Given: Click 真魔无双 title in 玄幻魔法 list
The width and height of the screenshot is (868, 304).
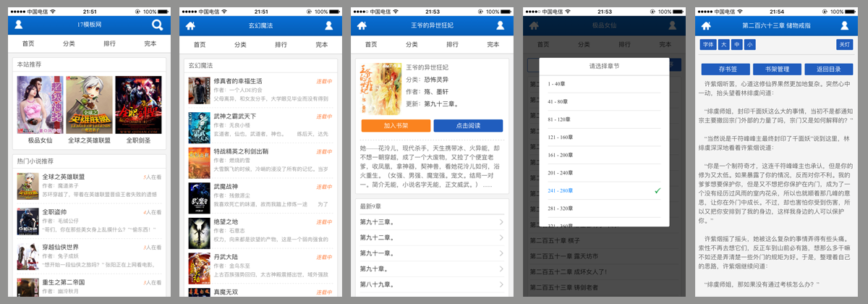Looking at the screenshot, I should coord(225,292).
